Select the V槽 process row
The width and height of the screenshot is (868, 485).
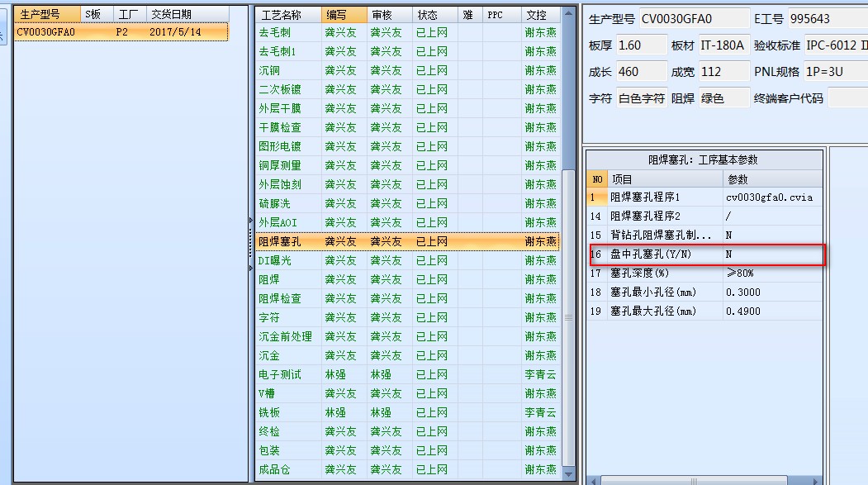(x=408, y=393)
